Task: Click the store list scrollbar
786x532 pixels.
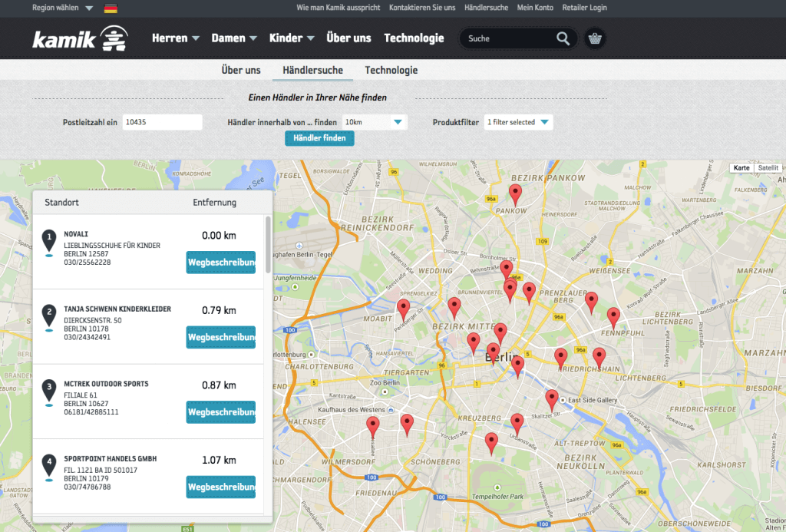Action: point(268,245)
